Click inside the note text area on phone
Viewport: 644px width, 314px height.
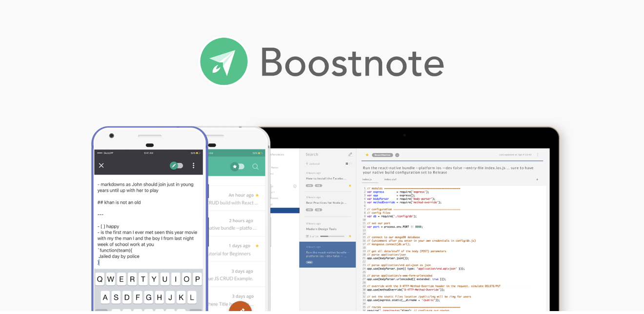tap(149, 222)
